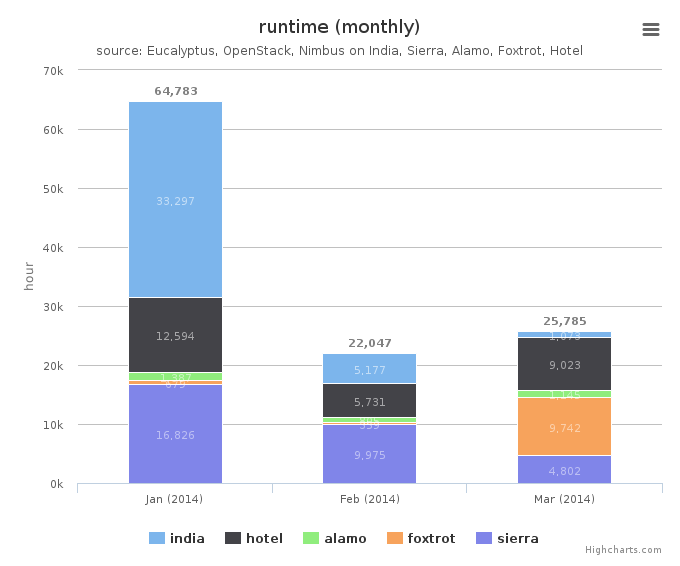Image resolution: width=680 pixels, height=566 pixels.
Task: Click the india legend color swatch
Action: (x=157, y=538)
